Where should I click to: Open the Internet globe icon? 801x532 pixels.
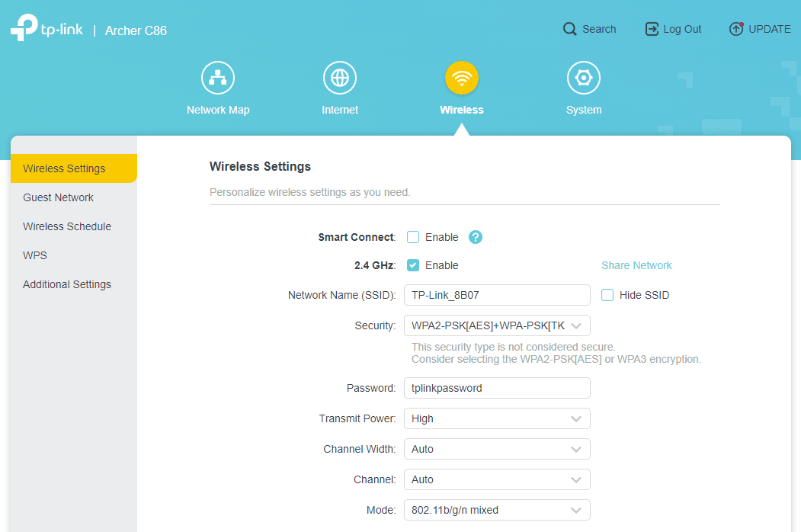pyautogui.click(x=340, y=79)
